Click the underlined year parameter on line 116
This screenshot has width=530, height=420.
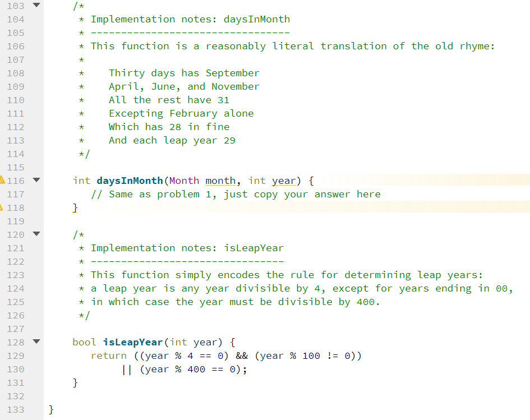click(284, 181)
